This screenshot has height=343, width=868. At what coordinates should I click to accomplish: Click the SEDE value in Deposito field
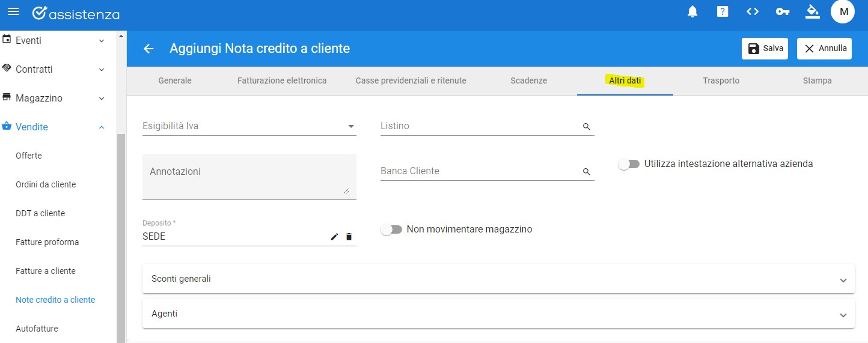154,237
